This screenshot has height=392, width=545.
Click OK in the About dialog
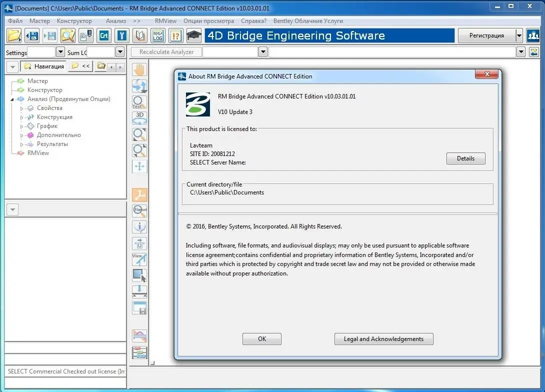pyautogui.click(x=261, y=339)
